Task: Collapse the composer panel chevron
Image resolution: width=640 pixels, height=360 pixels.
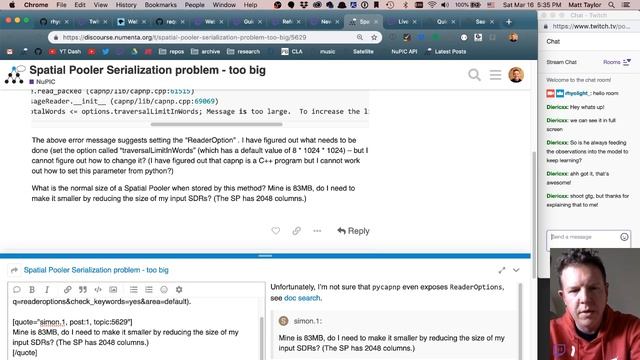Action: tap(516, 270)
